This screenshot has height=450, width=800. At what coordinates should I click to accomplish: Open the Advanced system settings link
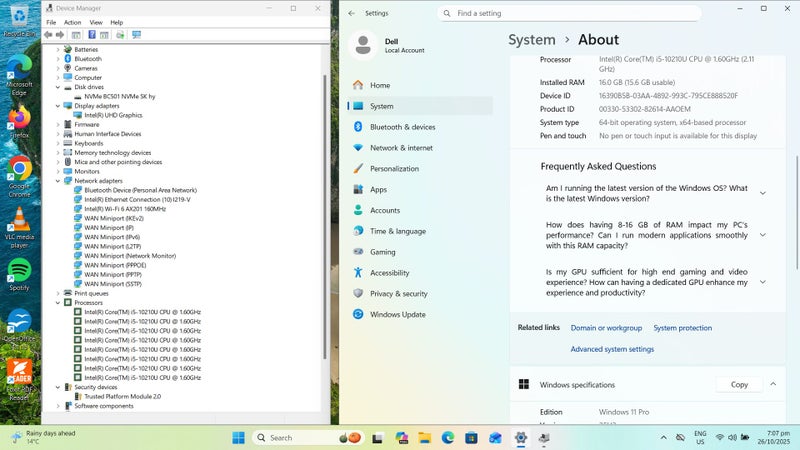(612, 349)
